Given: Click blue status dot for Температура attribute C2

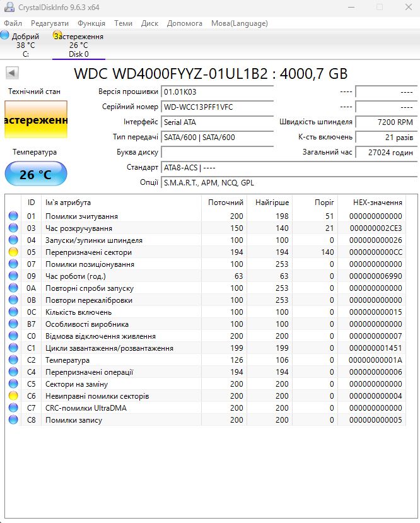Looking at the screenshot, I should tap(13, 360).
